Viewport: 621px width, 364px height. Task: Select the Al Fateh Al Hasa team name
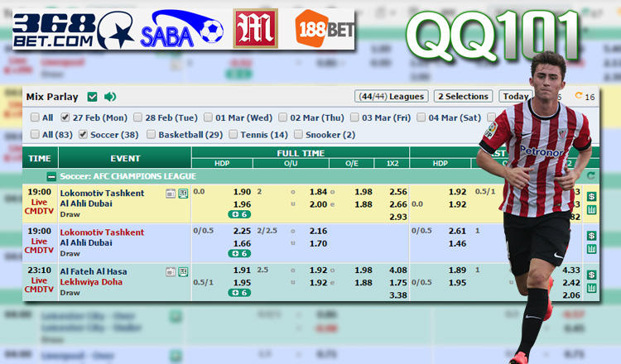[x=94, y=271]
